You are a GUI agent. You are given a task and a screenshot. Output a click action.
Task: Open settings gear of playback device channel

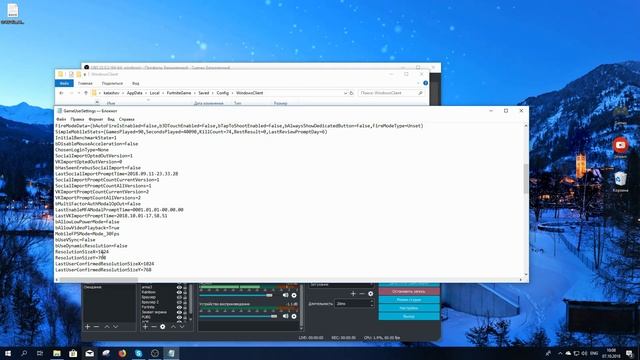[x=294, y=316]
